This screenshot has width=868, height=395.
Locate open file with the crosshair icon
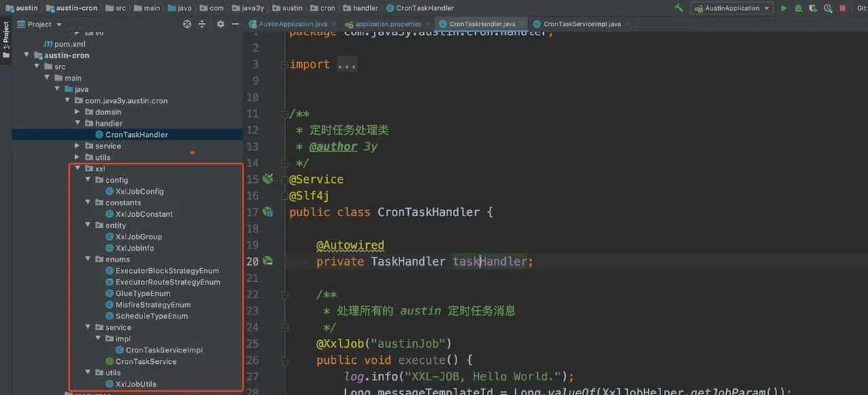[187, 24]
